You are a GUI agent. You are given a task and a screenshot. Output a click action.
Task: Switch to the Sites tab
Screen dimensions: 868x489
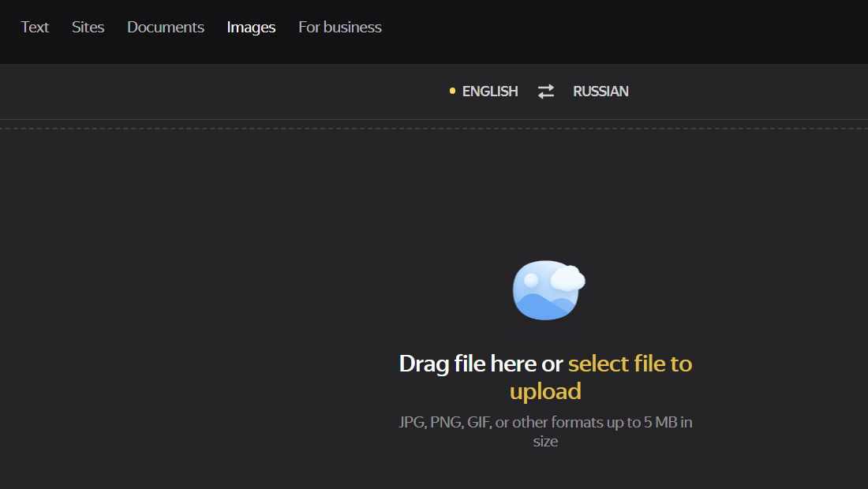(x=88, y=27)
